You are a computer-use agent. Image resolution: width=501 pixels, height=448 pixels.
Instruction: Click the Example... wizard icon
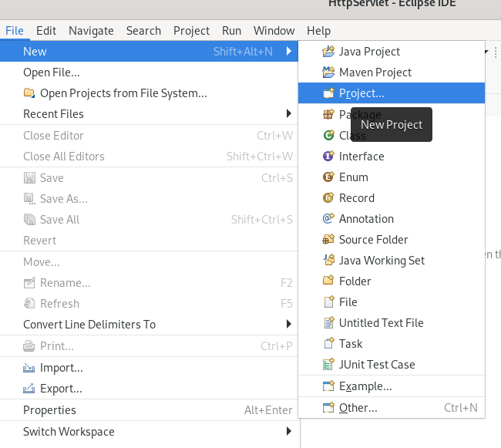click(x=328, y=386)
